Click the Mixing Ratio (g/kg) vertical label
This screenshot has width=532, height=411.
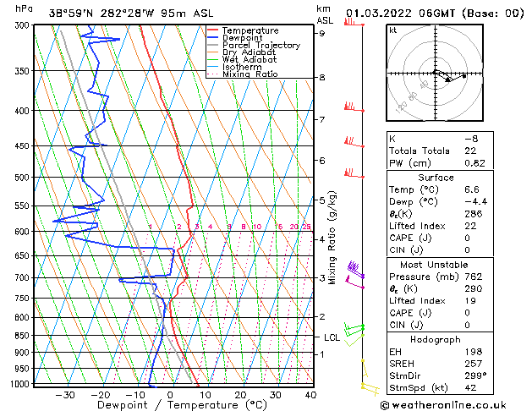(332, 238)
